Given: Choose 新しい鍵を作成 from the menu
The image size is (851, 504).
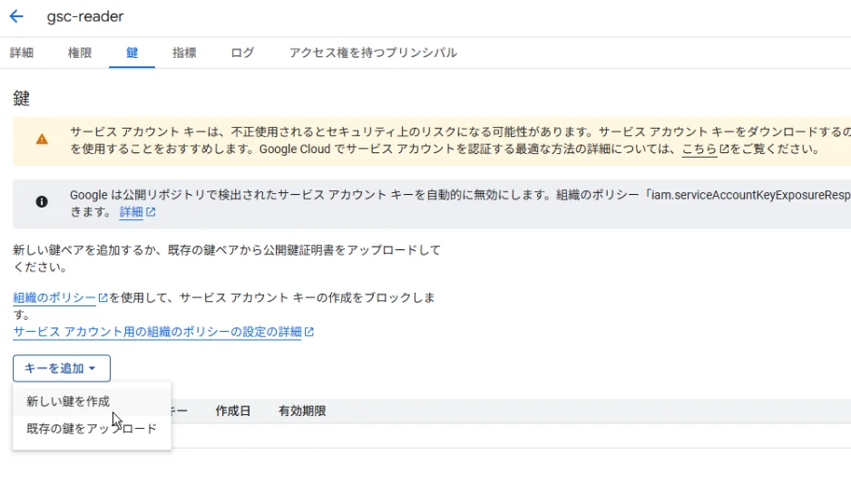Looking at the screenshot, I should (x=68, y=401).
